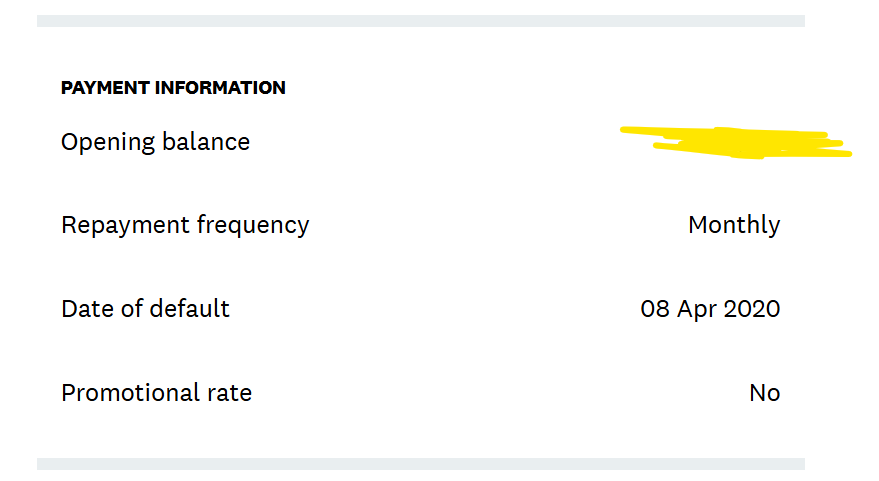Click the bottom gray divider bar
The image size is (879, 481).
420,464
